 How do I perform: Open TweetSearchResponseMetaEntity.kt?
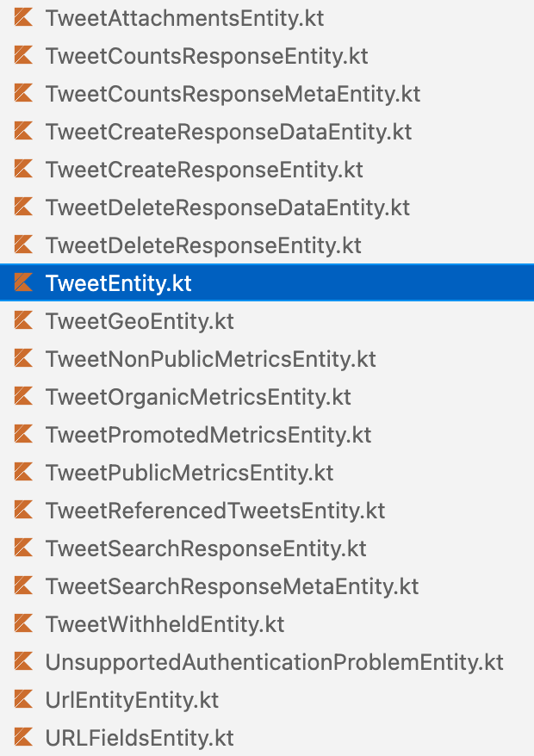point(231,586)
